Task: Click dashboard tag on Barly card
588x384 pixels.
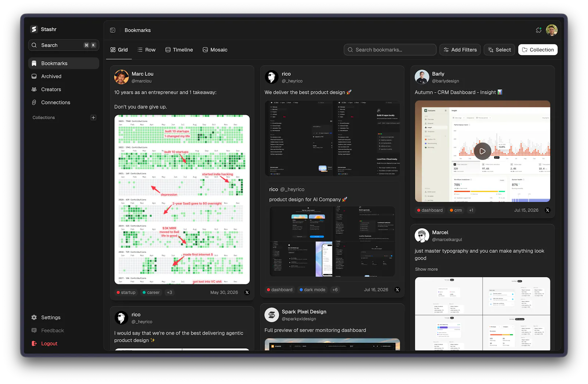Action: tap(430, 210)
